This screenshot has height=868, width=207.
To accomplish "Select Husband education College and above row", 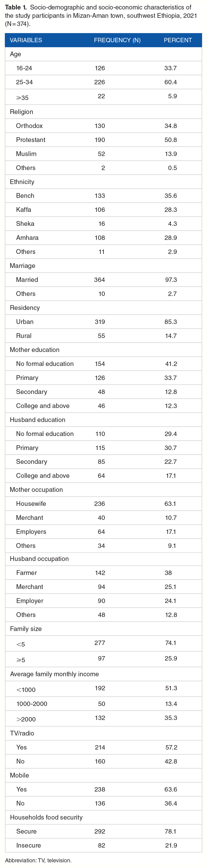I will tap(103, 476).
